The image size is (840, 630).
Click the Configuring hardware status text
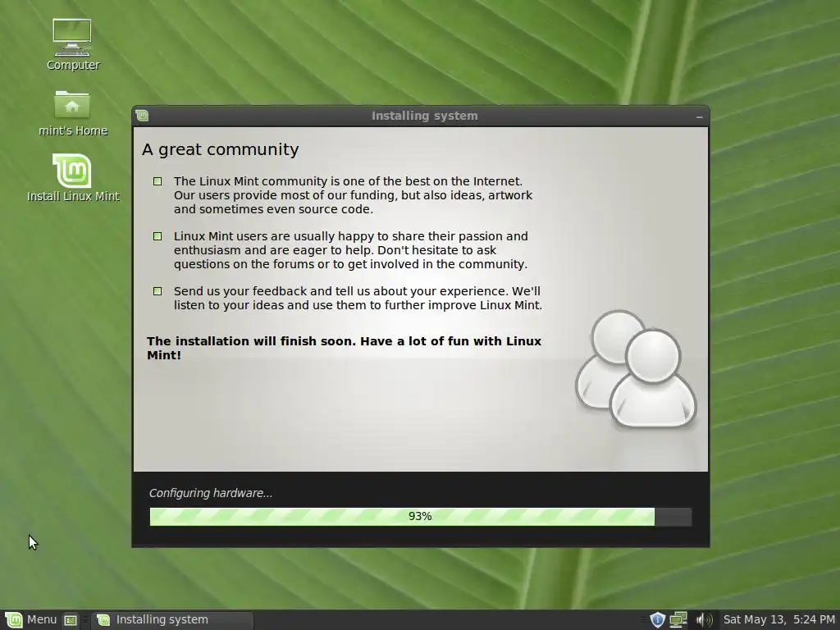[211, 493]
